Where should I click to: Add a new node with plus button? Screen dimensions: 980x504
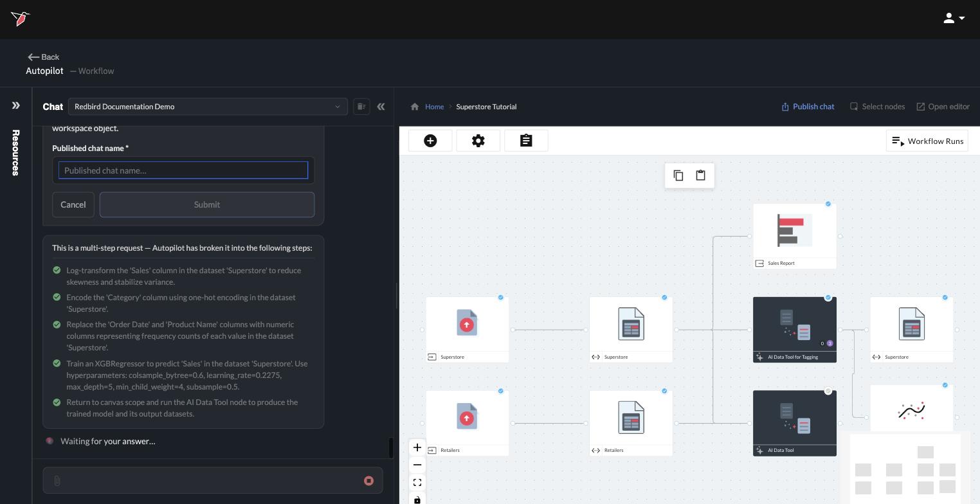tap(430, 141)
